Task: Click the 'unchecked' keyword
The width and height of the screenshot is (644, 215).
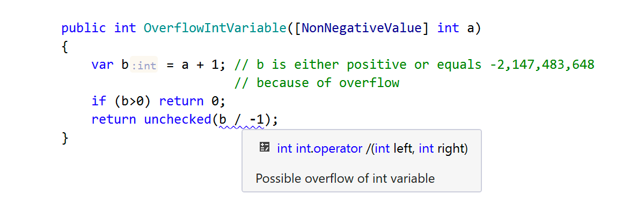Action: coord(178,119)
